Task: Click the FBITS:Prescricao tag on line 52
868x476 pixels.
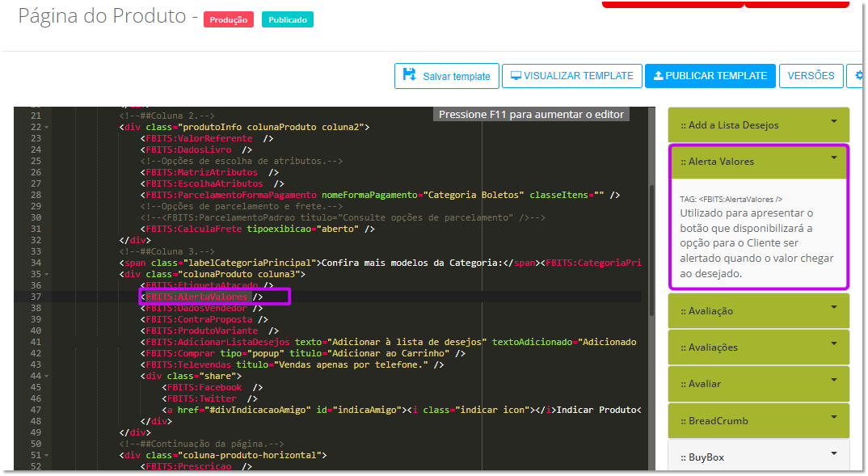Action: click(189, 466)
